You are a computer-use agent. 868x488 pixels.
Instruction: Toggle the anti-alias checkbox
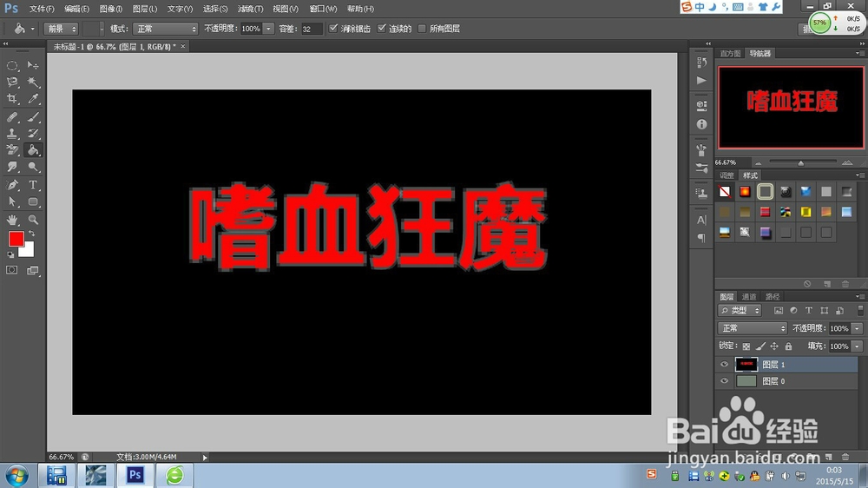click(333, 29)
